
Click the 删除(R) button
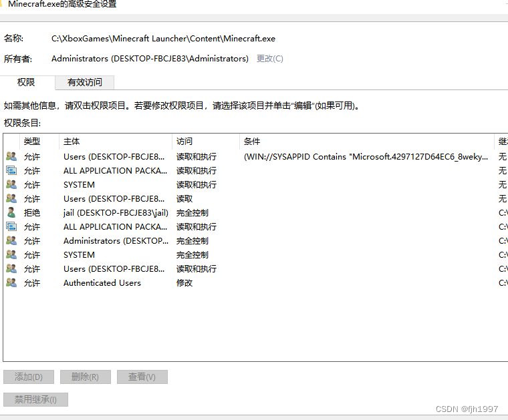point(85,377)
